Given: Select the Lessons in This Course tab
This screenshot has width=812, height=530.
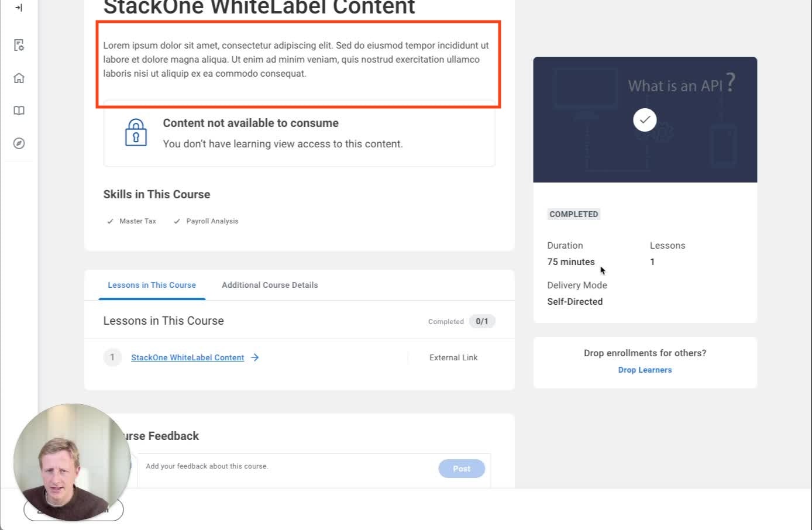Looking at the screenshot, I should [x=152, y=285].
